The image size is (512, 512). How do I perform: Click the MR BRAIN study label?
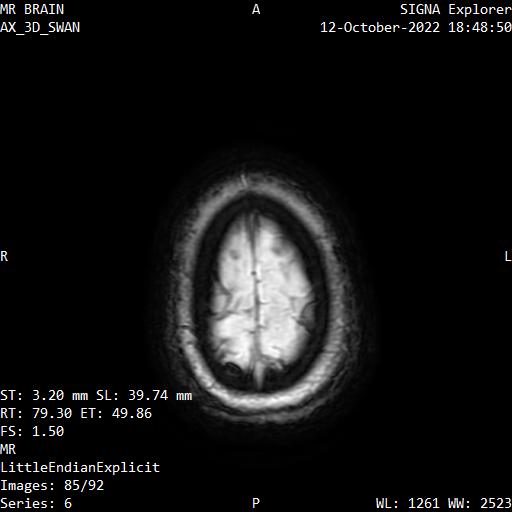tap(32, 9)
